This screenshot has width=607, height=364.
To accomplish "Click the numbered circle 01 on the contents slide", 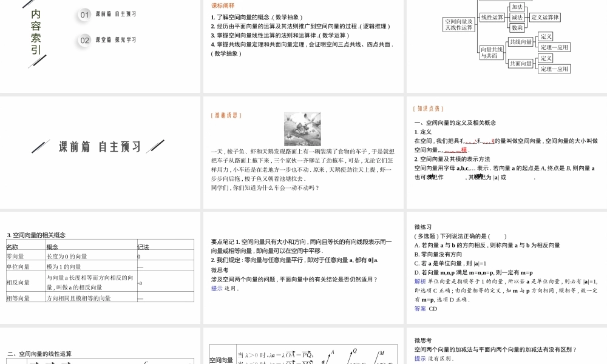I will coord(83,15).
